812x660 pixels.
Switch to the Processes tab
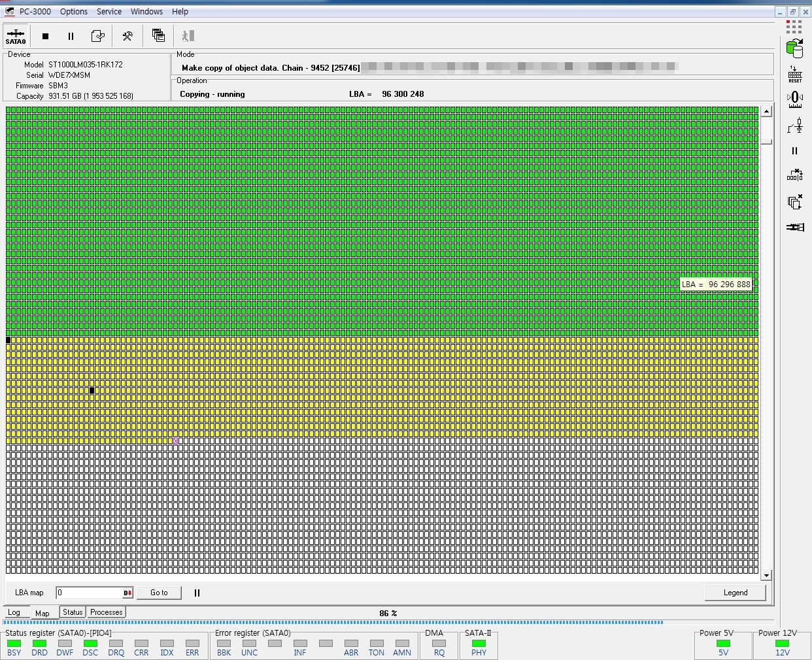point(107,612)
